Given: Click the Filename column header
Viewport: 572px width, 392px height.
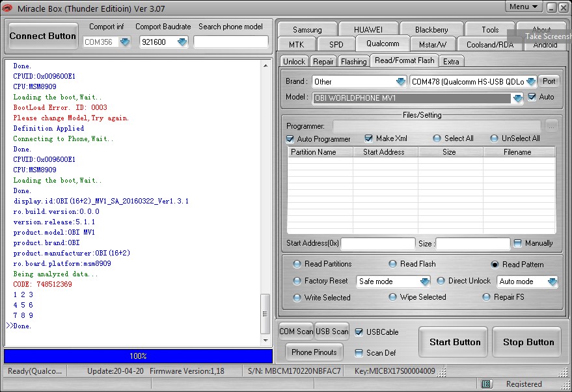Looking at the screenshot, I should pos(519,152).
